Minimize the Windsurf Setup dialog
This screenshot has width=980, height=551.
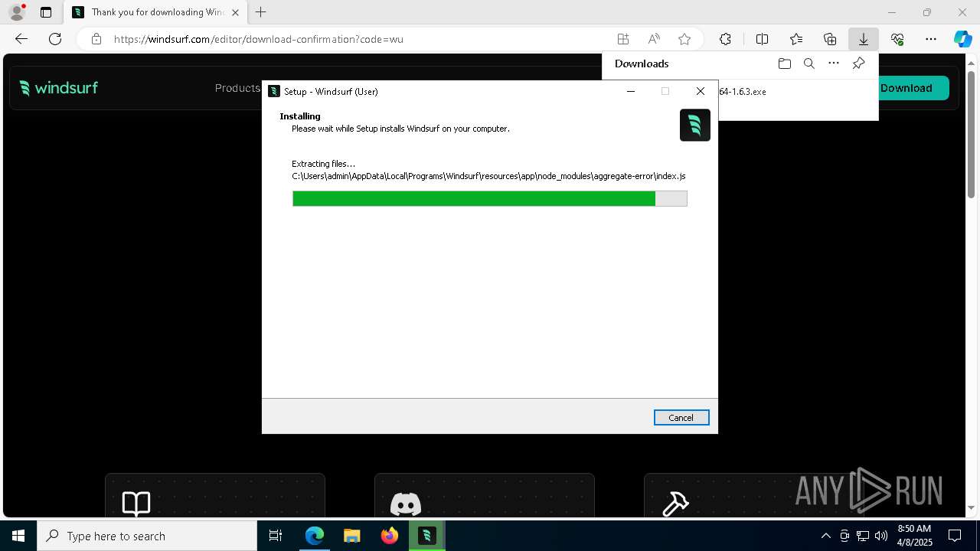coord(631,91)
